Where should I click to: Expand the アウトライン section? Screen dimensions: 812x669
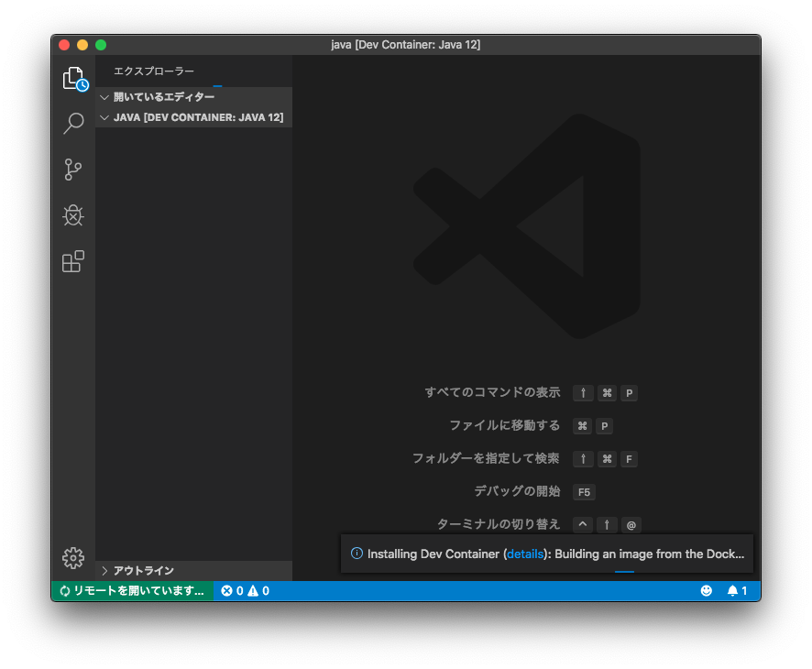194,571
